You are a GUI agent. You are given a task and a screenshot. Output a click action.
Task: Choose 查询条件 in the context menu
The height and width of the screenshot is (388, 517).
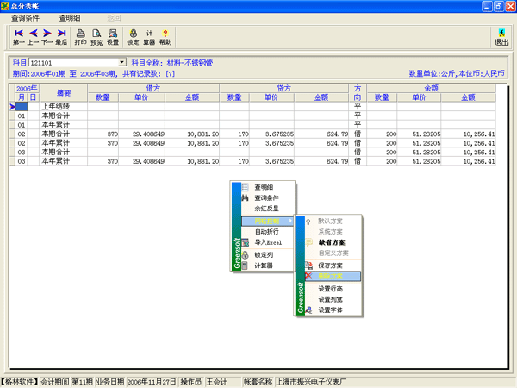coord(266,198)
